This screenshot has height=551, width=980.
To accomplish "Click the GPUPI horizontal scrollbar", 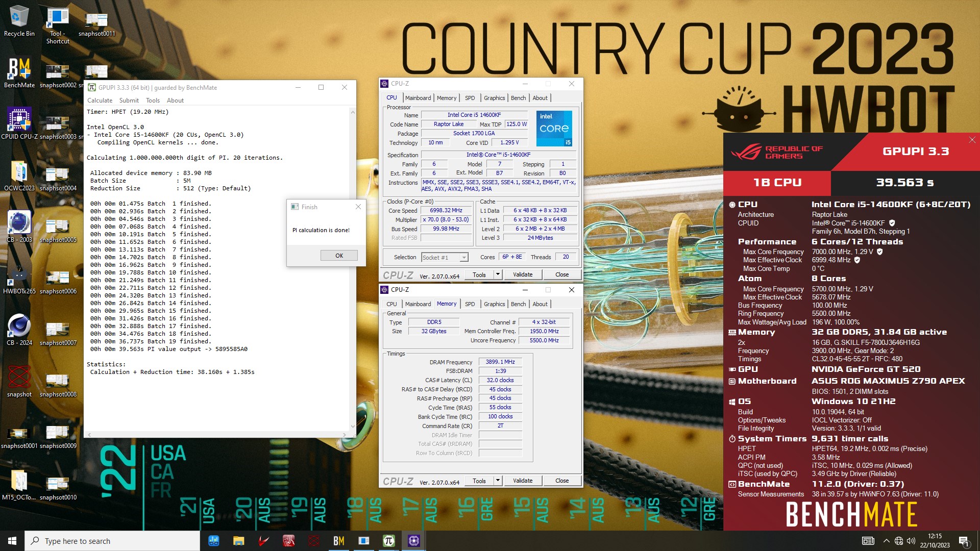I will tap(218, 435).
